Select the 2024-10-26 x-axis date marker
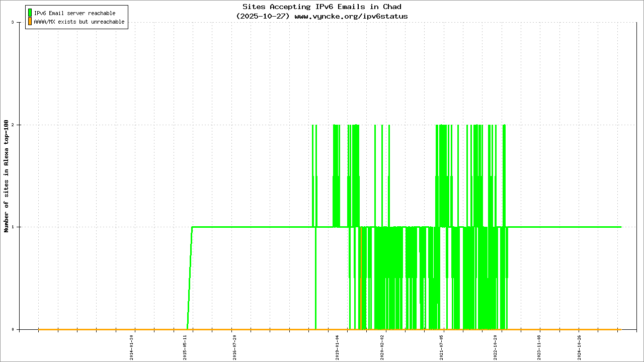Screen dimensions: 644x362 [x=579, y=347]
